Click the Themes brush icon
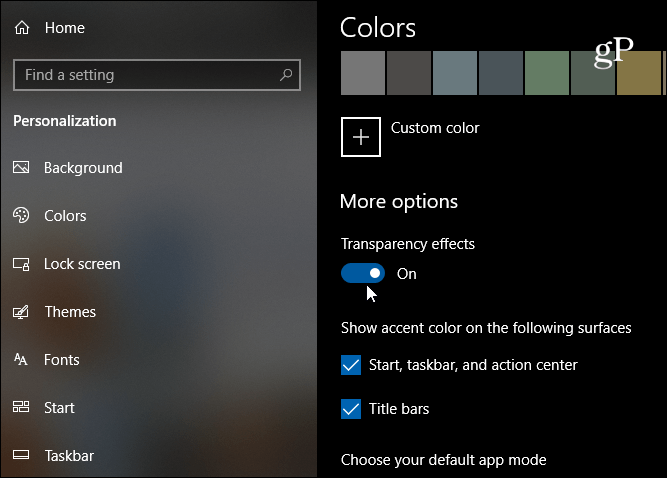The height and width of the screenshot is (478, 667). tap(21, 312)
